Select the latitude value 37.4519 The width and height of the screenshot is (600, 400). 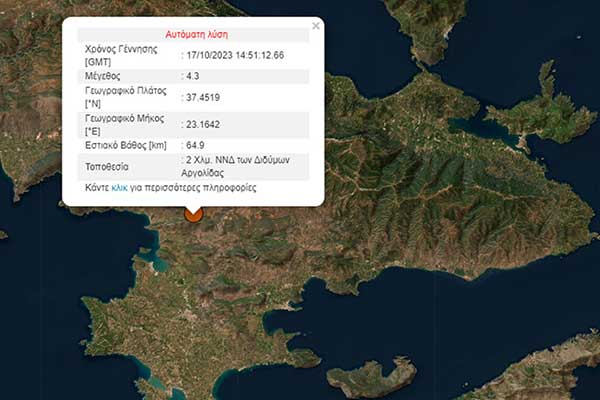[x=204, y=98]
